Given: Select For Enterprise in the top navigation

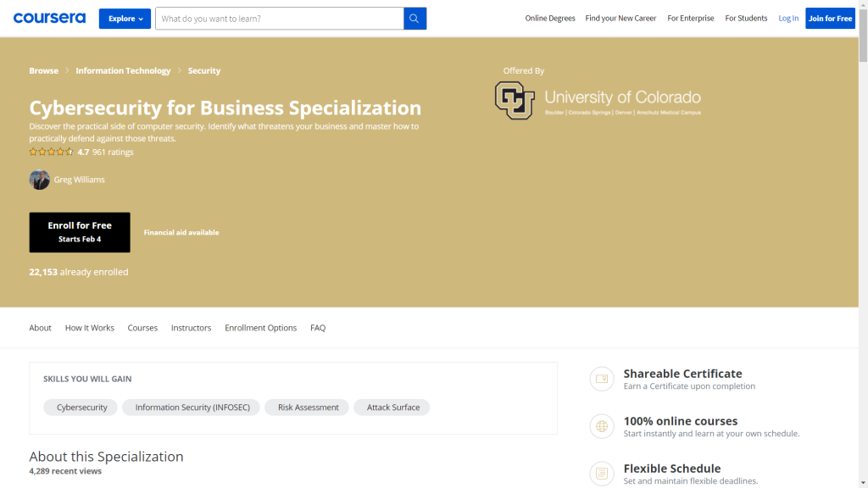Looking at the screenshot, I should pyautogui.click(x=691, y=18).
